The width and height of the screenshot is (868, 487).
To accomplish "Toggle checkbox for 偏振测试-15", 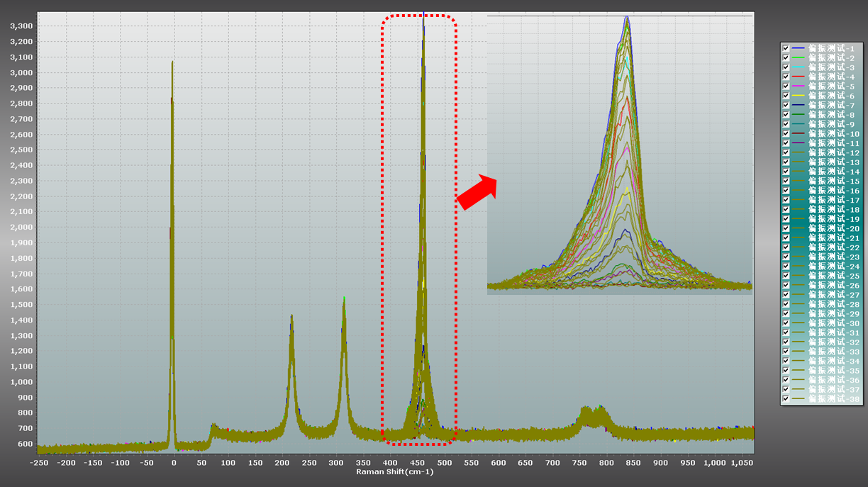I will point(786,181).
